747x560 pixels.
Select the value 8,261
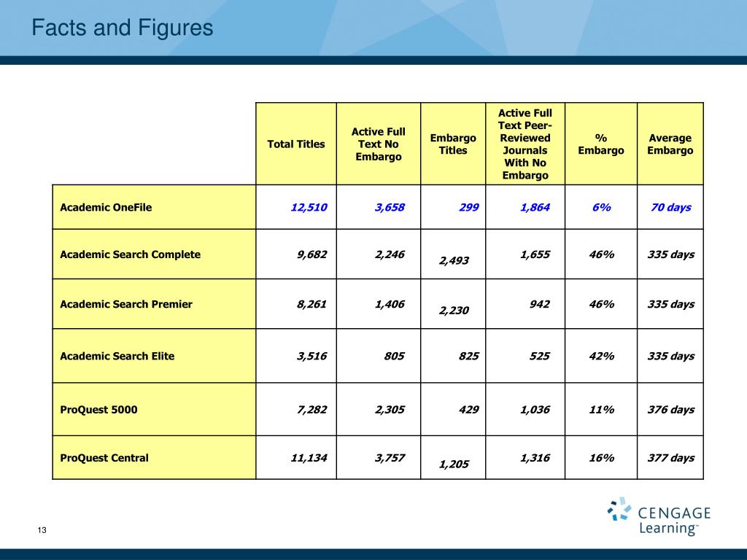[311, 304]
